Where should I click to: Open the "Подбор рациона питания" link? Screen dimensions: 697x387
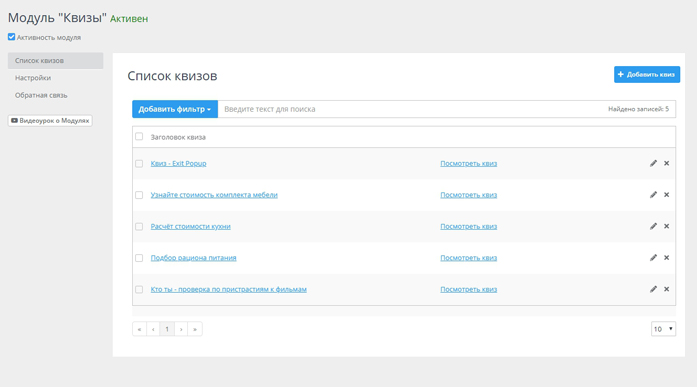[x=193, y=258]
